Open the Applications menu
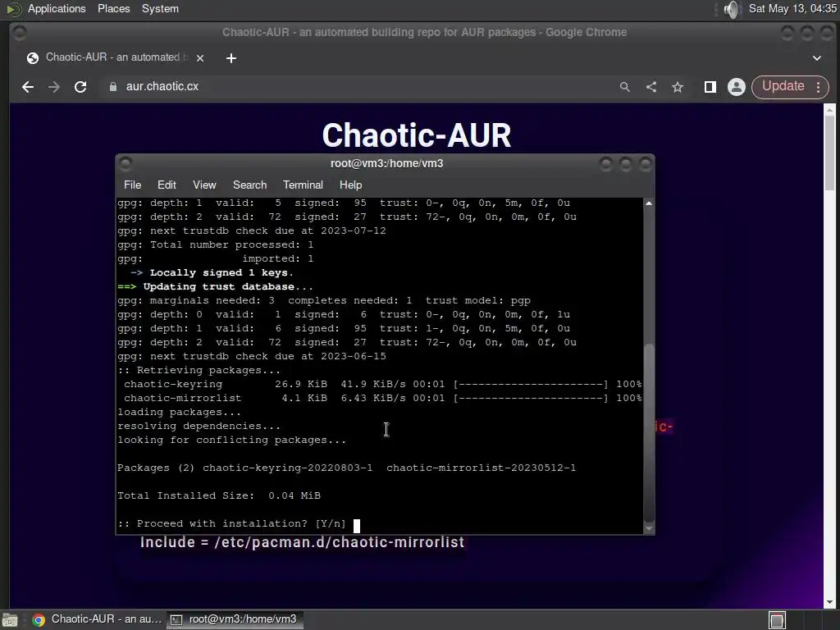 click(x=57, y=8)
